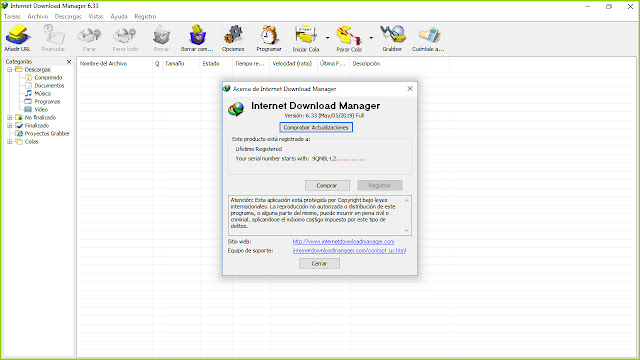Click the Q column header
This screenshot has height=360, width=640.
(157, 64)
